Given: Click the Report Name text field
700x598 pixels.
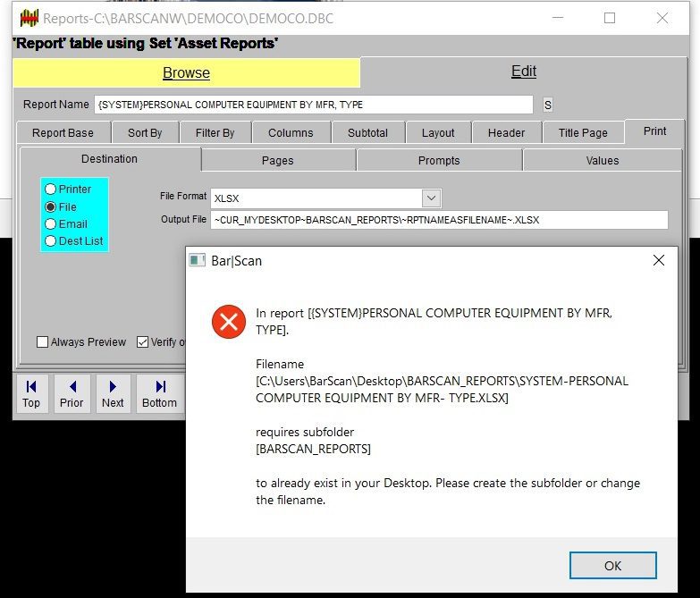Looking at the screenshot, I should point(313,105).
